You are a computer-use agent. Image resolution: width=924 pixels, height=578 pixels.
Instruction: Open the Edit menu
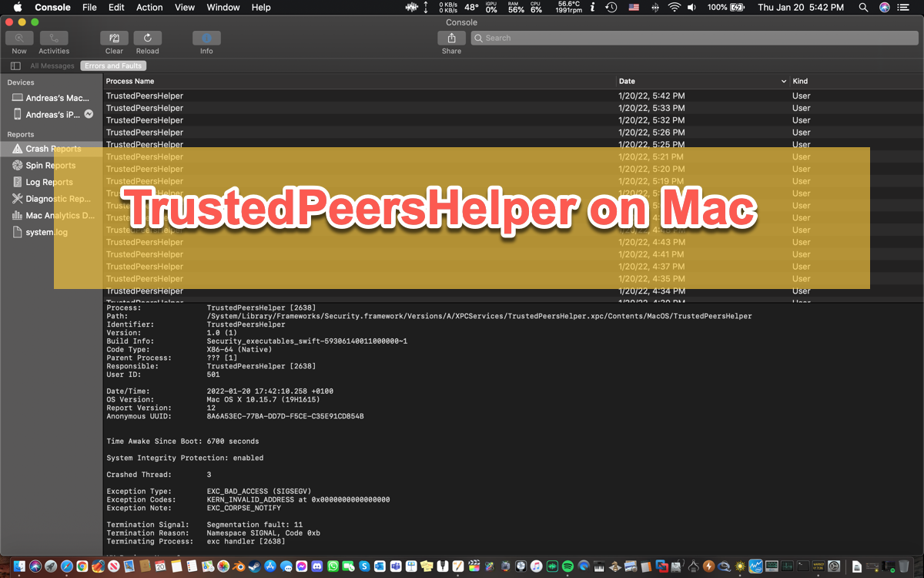click(116, 7)
